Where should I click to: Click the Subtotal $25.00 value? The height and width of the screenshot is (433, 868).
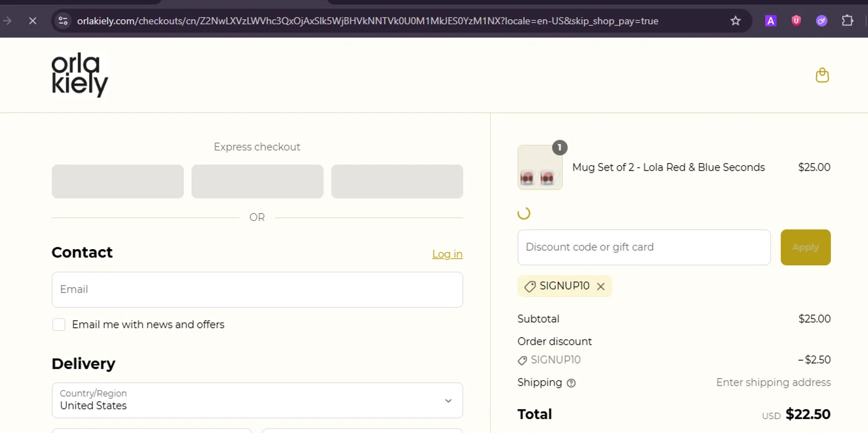coord(814,319)
